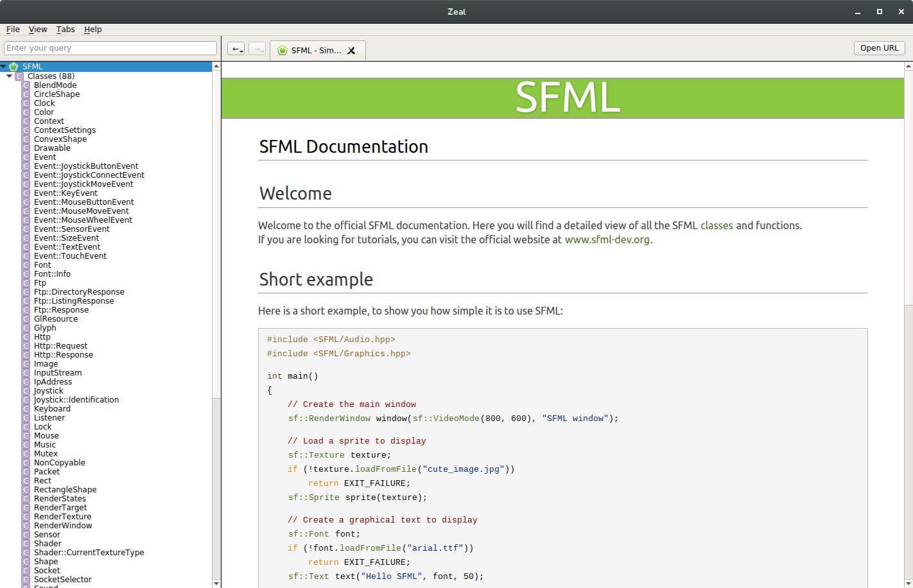The width and height of the screenshot is (913, 588).
Task: Focus the Enter your query search field
Action: pyautogui.click(x=110, y=48)
